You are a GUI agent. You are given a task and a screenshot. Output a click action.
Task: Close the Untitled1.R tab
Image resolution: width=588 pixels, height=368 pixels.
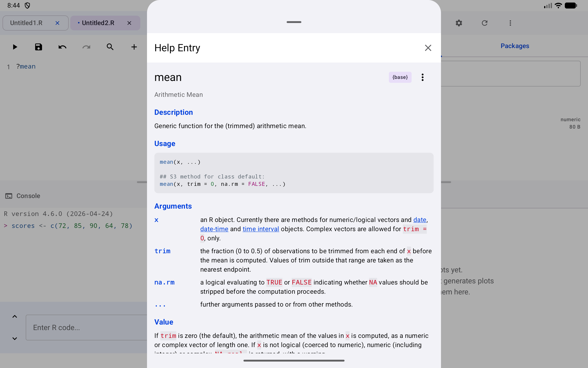point(57,23)
